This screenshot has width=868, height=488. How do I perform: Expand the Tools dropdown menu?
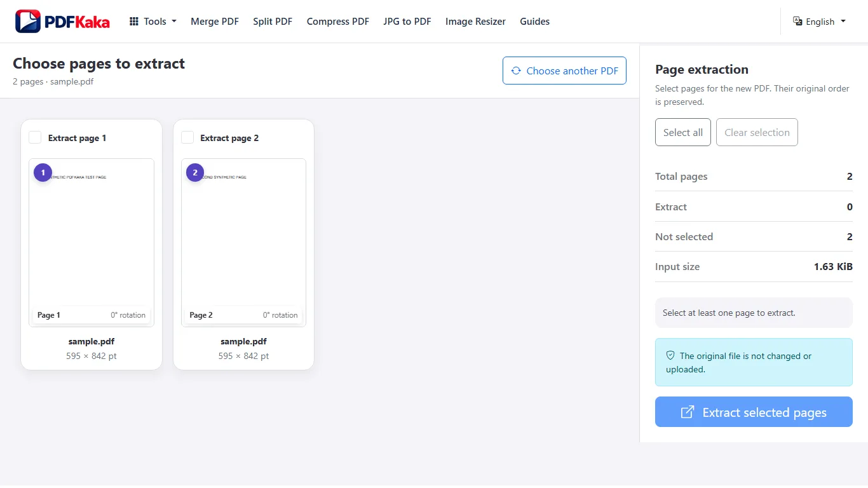tap(153, 22)
